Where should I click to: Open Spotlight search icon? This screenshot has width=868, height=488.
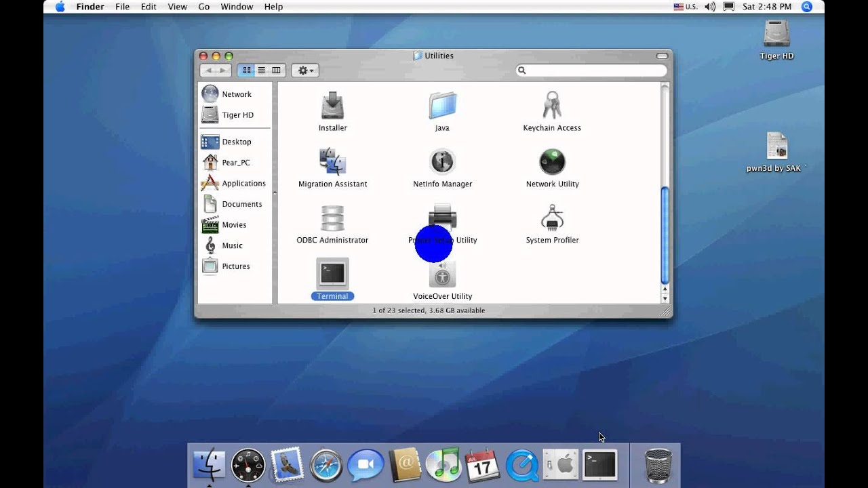[807, 7]
